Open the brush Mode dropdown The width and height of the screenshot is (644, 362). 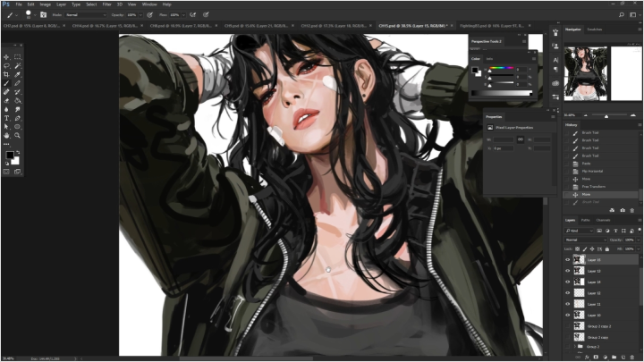(86, 15)
